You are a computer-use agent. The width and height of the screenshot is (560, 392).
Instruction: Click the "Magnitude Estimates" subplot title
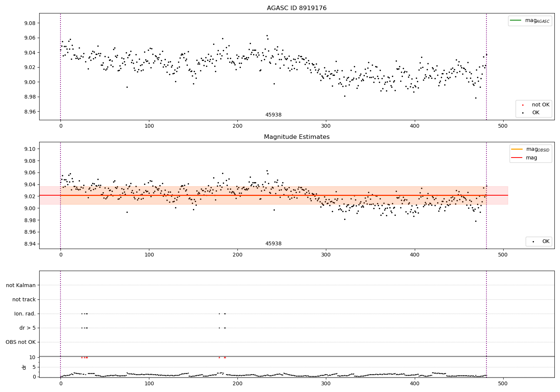296,137
